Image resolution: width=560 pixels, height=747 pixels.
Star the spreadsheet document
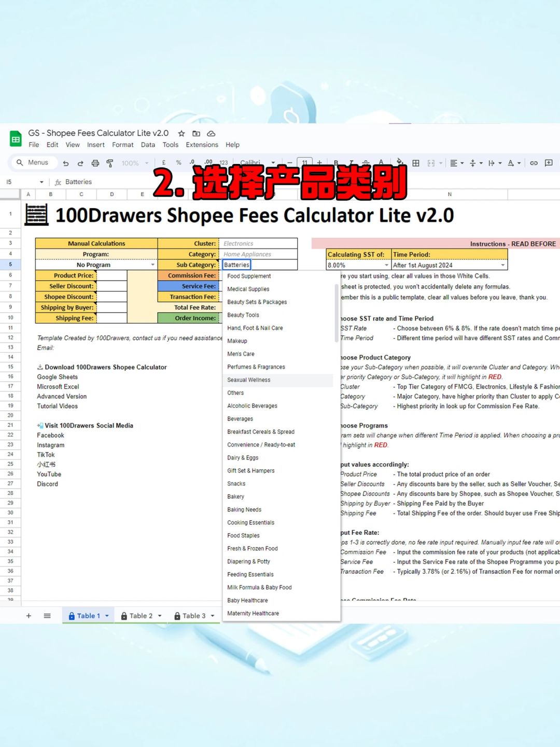(x=181, y=133)
